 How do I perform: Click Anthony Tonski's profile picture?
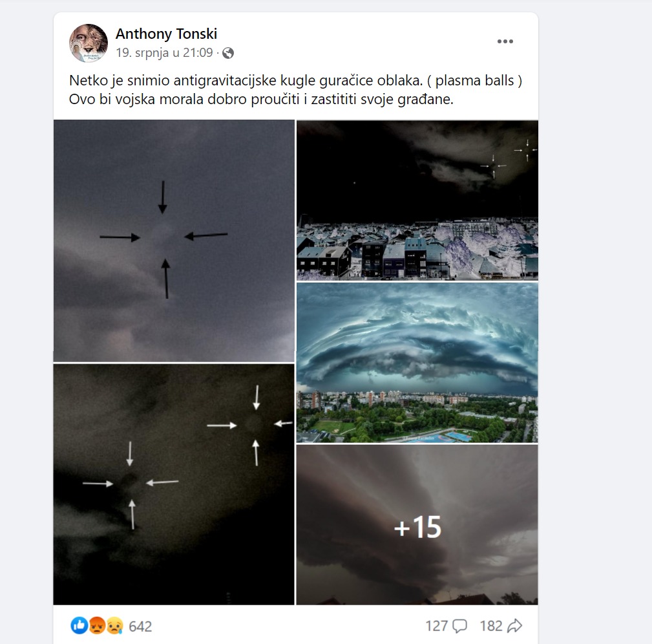[x=88, y=43]
